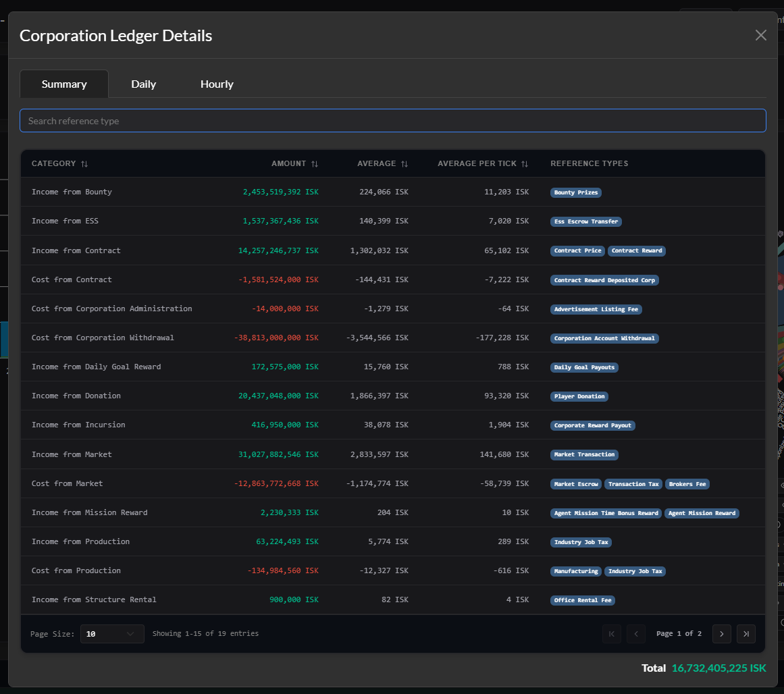The height and width of the screenshot is (694, 784).
Task: Click amount -12,863,772,668 ISK
Action: tap(276, 483)
